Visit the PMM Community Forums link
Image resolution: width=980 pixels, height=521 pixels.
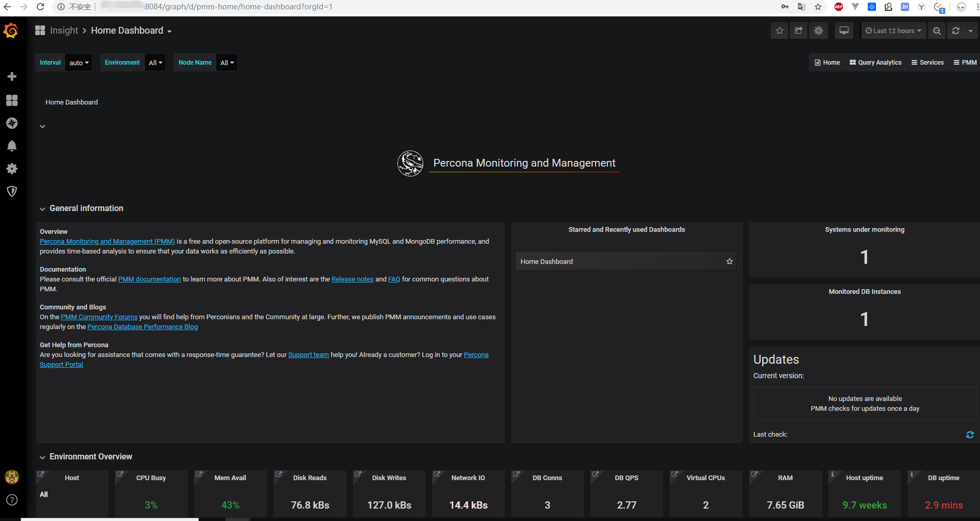(x=99, y=317)
